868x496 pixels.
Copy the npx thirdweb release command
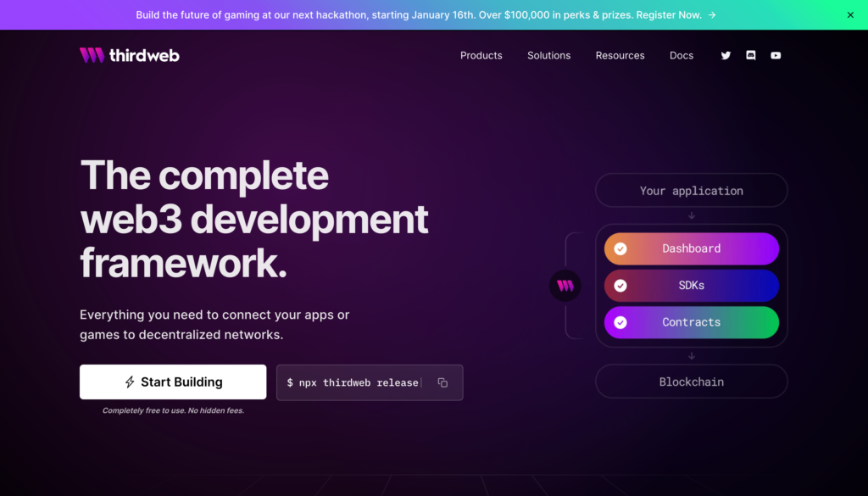(442, 382)
